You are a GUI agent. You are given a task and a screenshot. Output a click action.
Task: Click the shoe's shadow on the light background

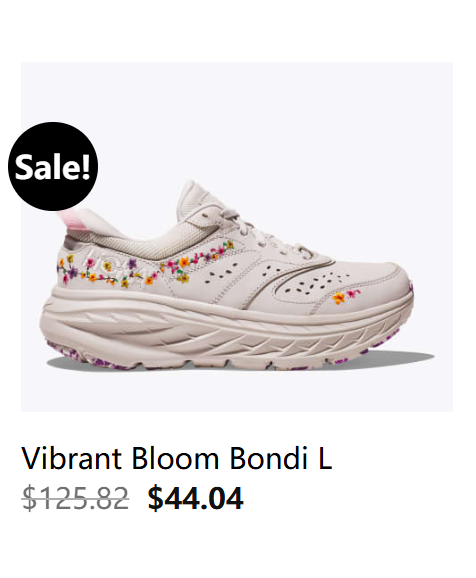coord(398,357)
